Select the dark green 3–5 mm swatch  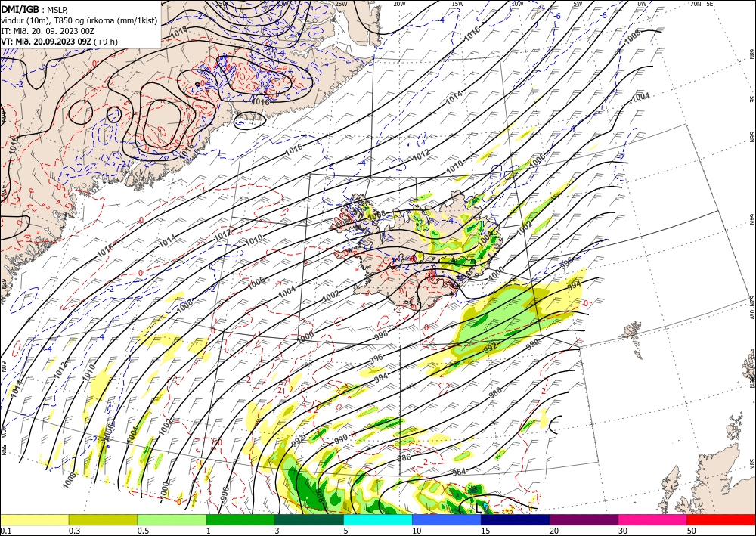[309, 519]
